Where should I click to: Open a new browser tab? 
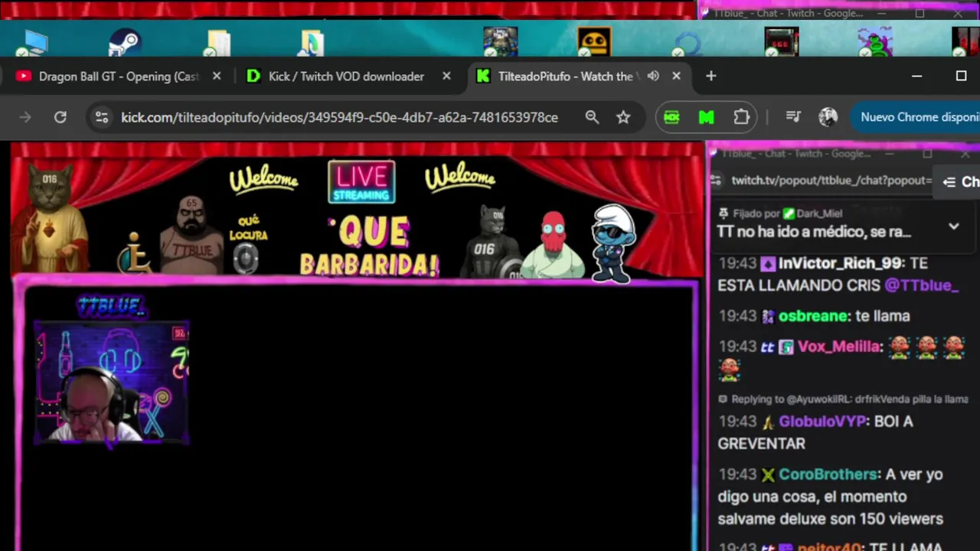click(710, 77)
